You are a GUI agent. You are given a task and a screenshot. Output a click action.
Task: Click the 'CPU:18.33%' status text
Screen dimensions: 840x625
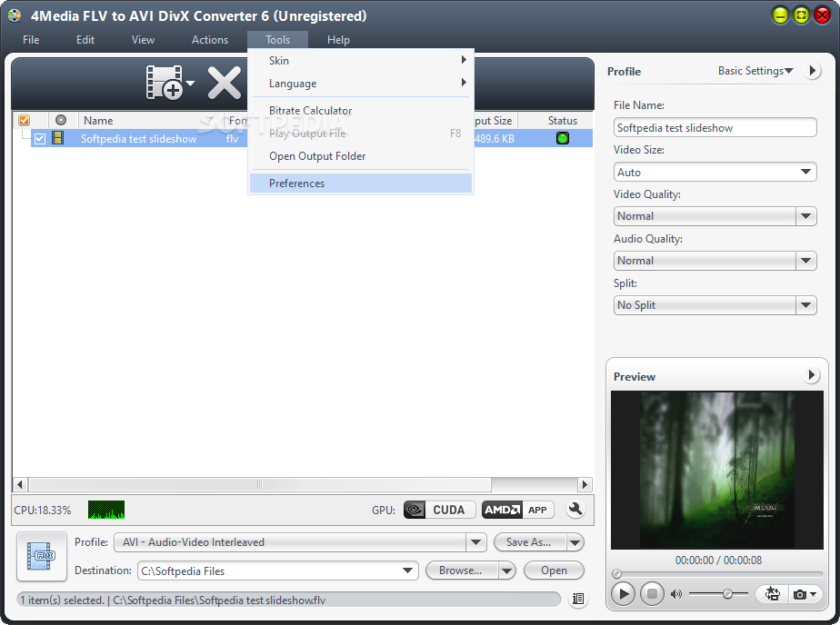coord(43,510)
